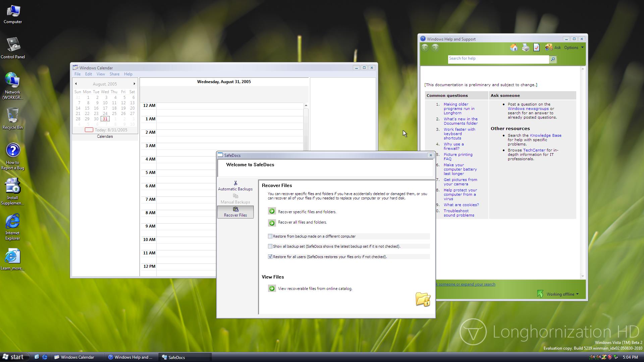
Task: Click the Home icon in Help and Support
Action: (514, 48)
